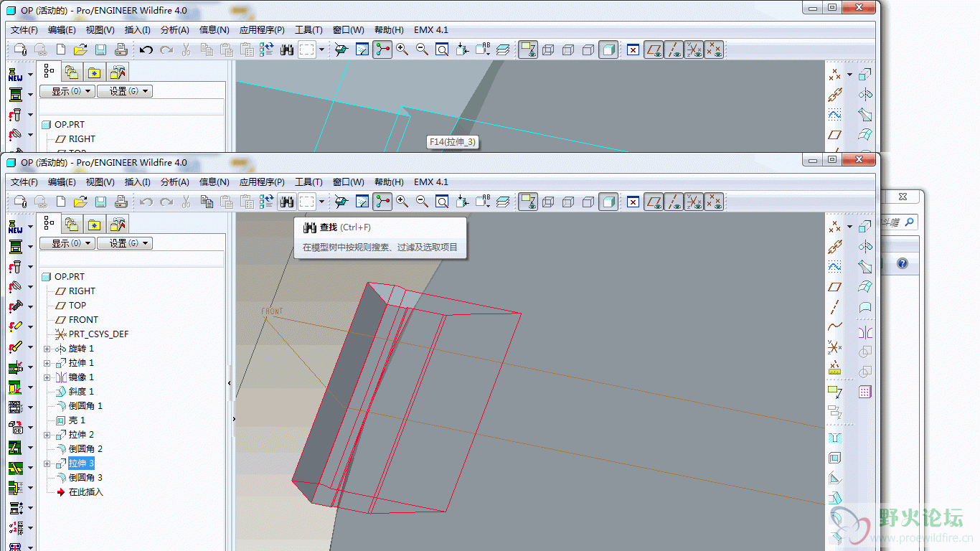Expand 拉伸 3 feature in model tree
980x551 pixels.
(47, 463)
